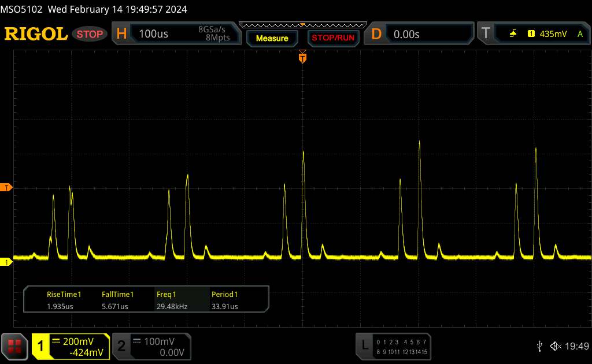This screenshot has width=592, height=364.
Task: Select the 435mV trigger level value
Action: click(x=553, y=34)
